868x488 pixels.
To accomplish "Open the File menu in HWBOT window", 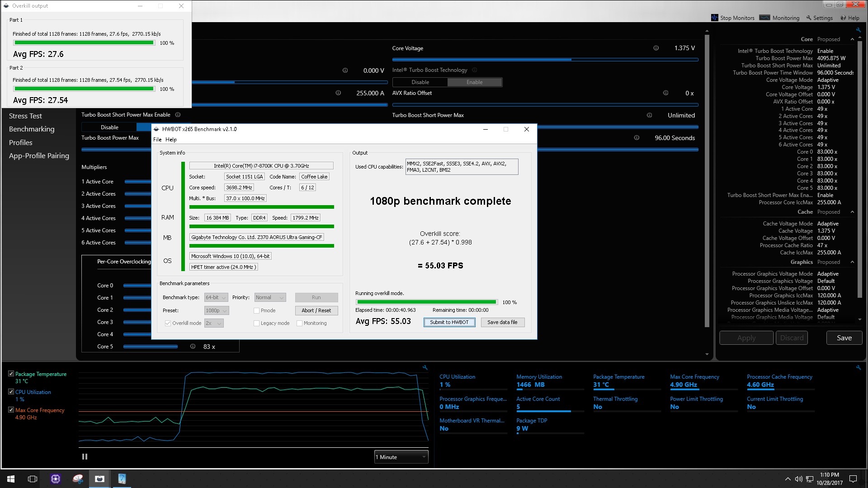I will point(157,140).
